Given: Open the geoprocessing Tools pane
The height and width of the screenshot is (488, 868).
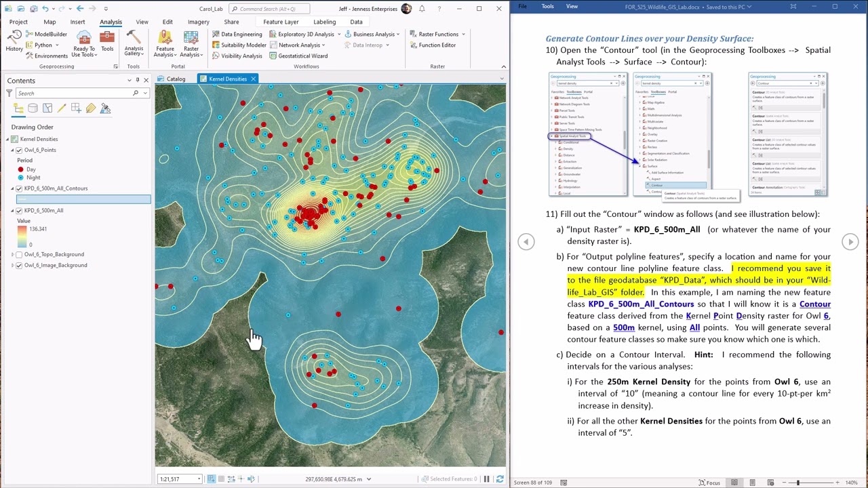Looking at the screenshot, I should [107, 42].
